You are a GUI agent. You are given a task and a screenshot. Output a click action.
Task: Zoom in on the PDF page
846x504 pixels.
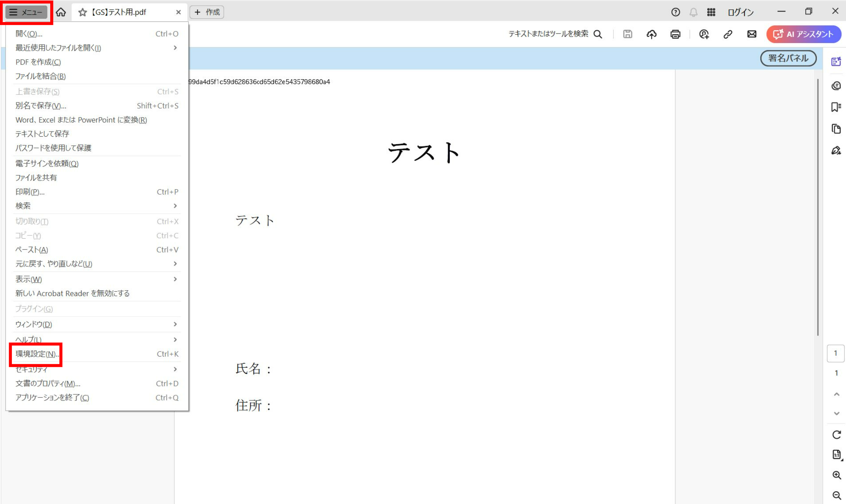pos(836,475)
